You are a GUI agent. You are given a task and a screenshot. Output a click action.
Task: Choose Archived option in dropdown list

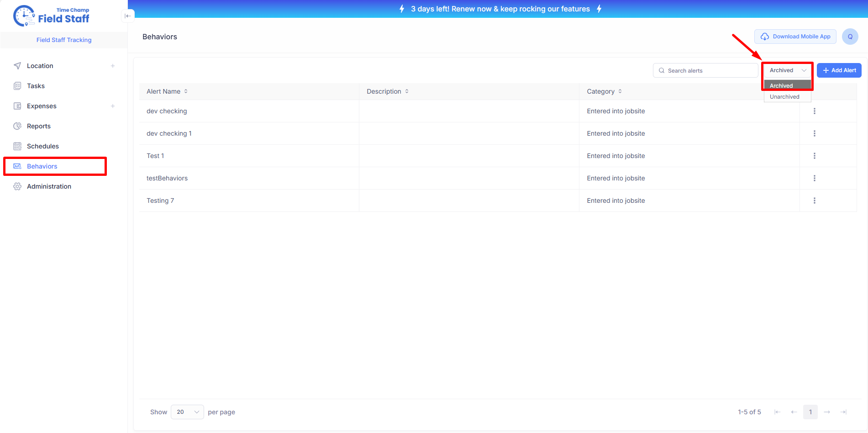coord(788,85)
